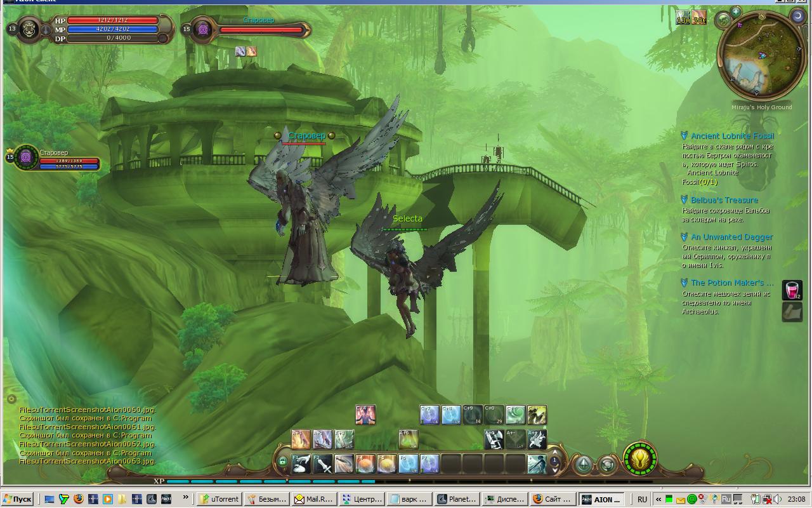
Task: Use the A+6 green skill icon
Action: (x=409, y=439)
